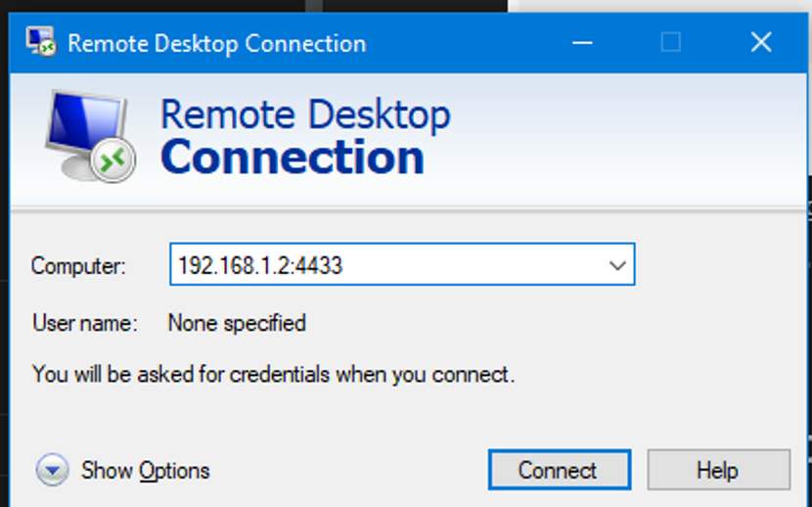Open the Computer address dropdown arrow
Screen dimensions: 812x507
click(617, 265)
